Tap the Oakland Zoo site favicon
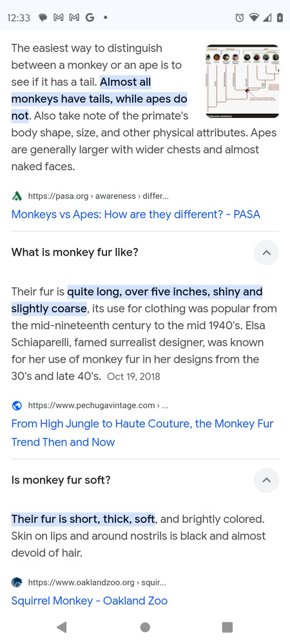This screenshot has height=644, width=290. (17, 582)
